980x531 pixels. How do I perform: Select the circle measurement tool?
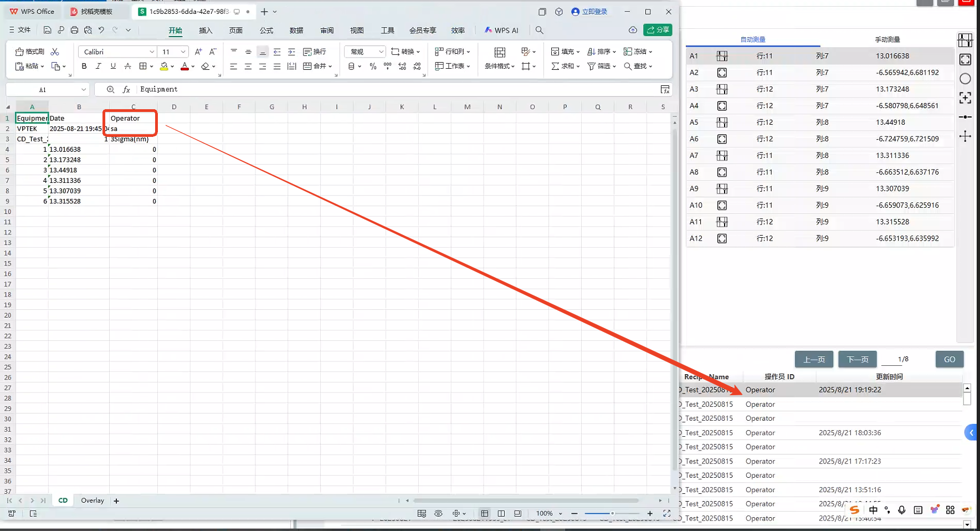tap(965, 79)
